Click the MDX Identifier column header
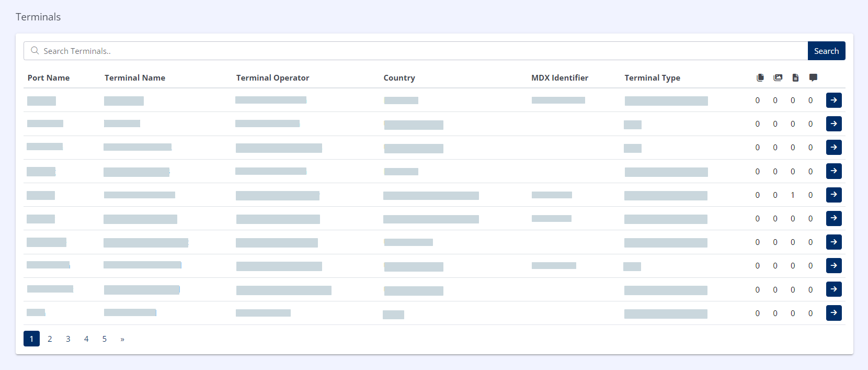The height and width of the screenshot is (370, 868). [x=559, y=78]
